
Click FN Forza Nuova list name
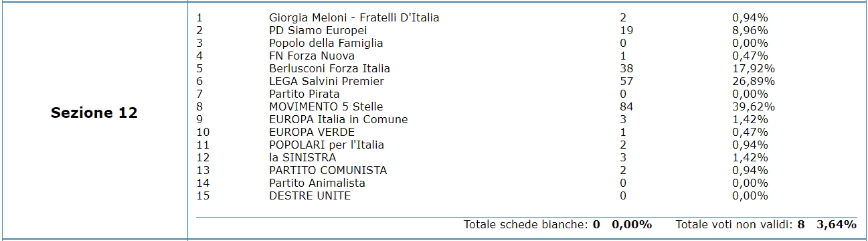point(312,56)
